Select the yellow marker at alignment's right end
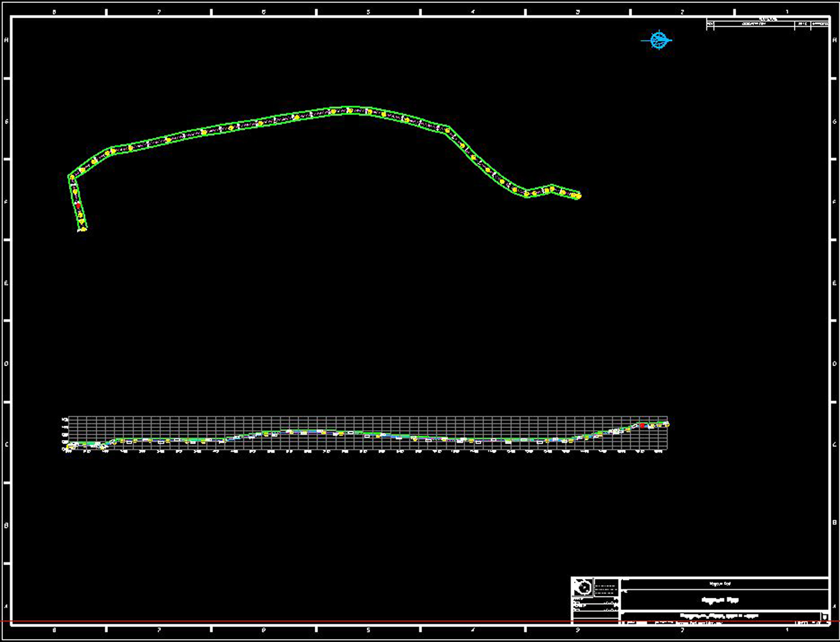Image resolution: width=840 pixels, height=642 pixels. [x=578, y=196]
